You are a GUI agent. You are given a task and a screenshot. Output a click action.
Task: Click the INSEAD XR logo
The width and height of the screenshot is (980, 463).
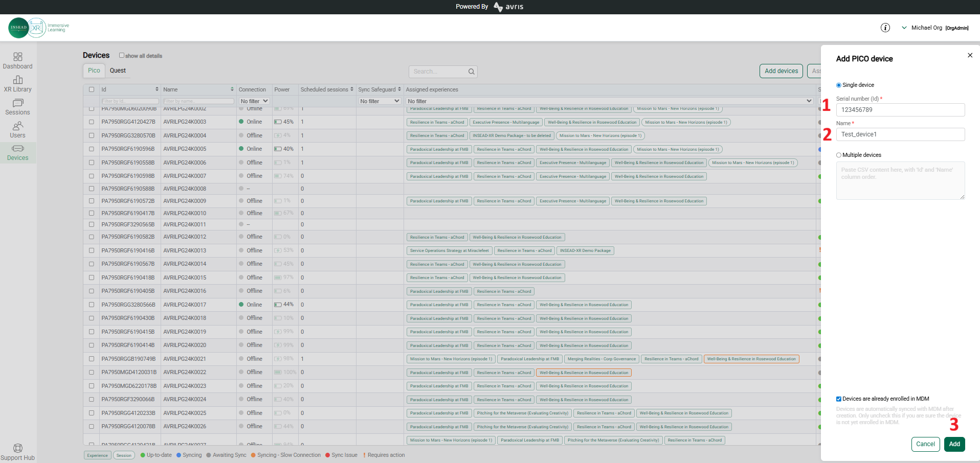[38, 28]
